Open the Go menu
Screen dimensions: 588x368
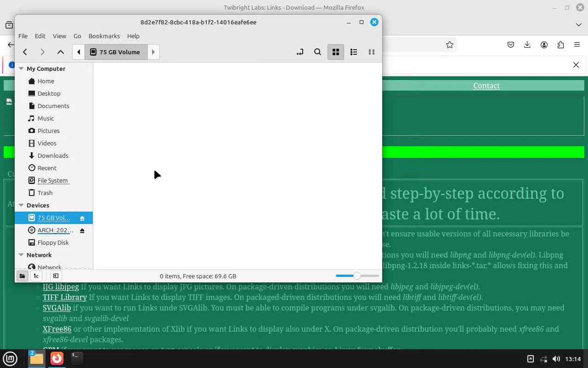click(x=77, y=36)
